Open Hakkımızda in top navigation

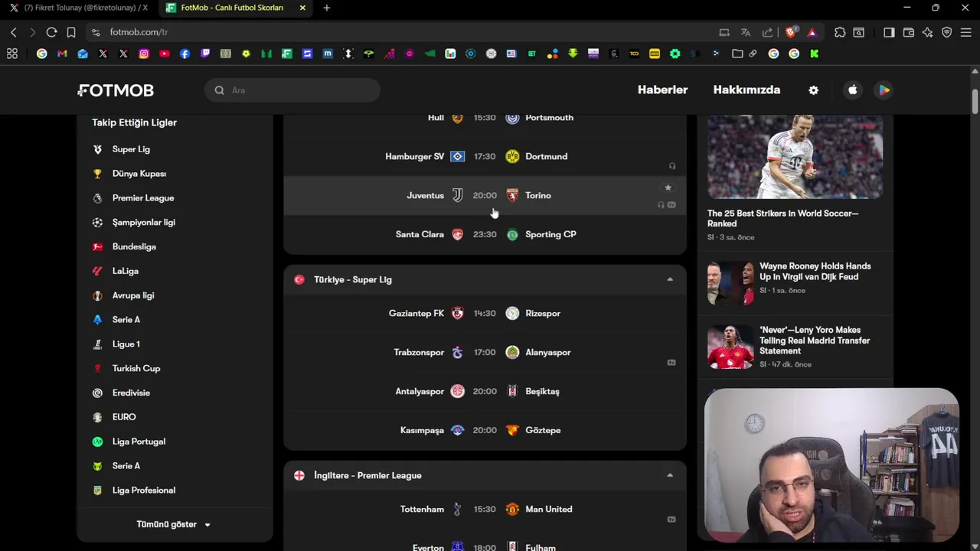(x=746, y=90)
